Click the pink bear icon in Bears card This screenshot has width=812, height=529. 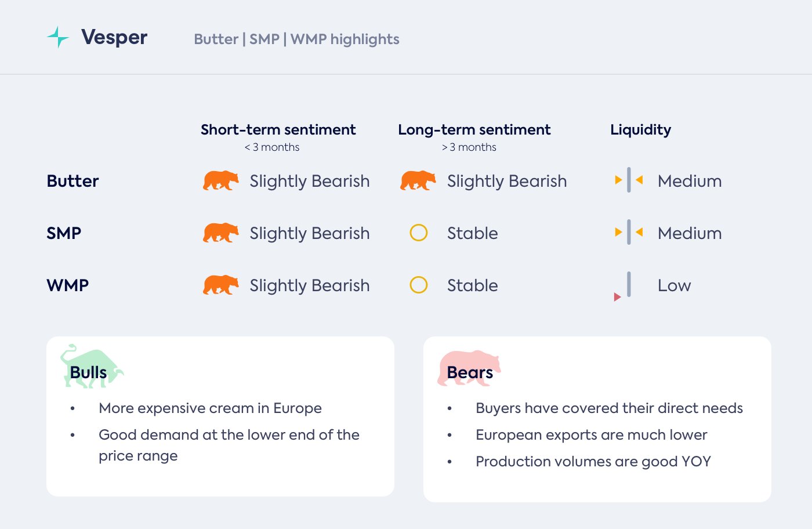469,368
